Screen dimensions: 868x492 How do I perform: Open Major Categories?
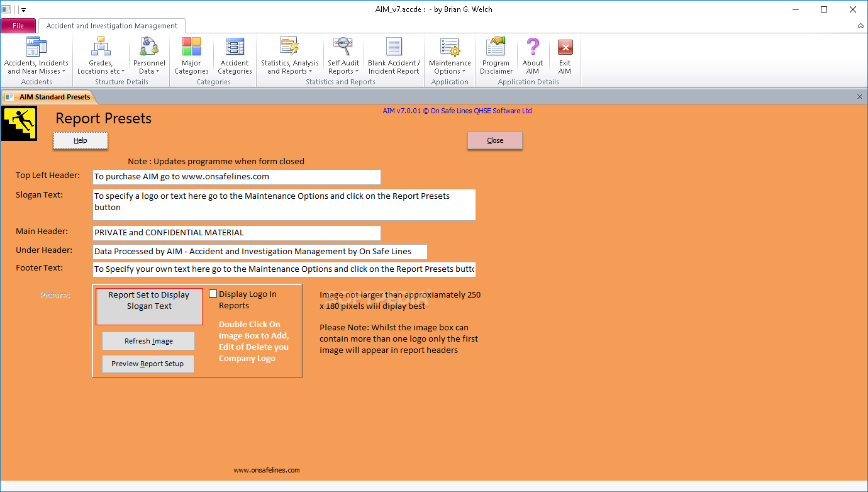pyautogui.click(x=191, y=56)
